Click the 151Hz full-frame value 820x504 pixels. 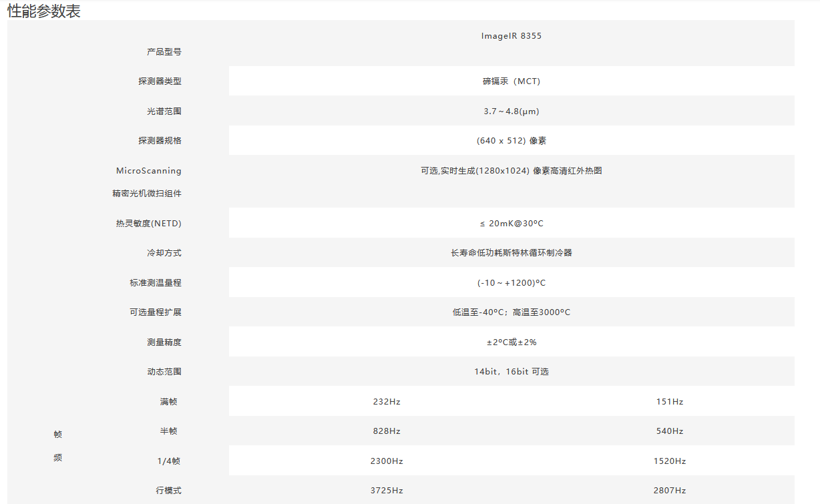click(x=670, y=402)
